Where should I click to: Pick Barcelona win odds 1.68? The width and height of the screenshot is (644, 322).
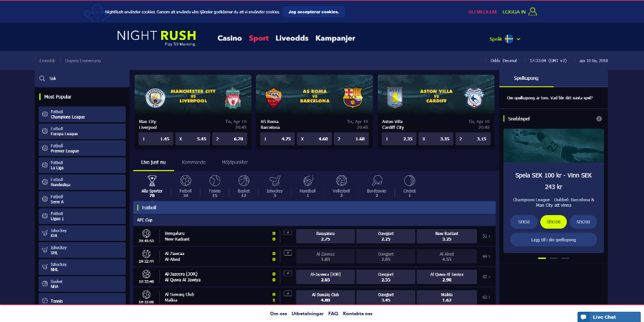(x=351, y=138)
